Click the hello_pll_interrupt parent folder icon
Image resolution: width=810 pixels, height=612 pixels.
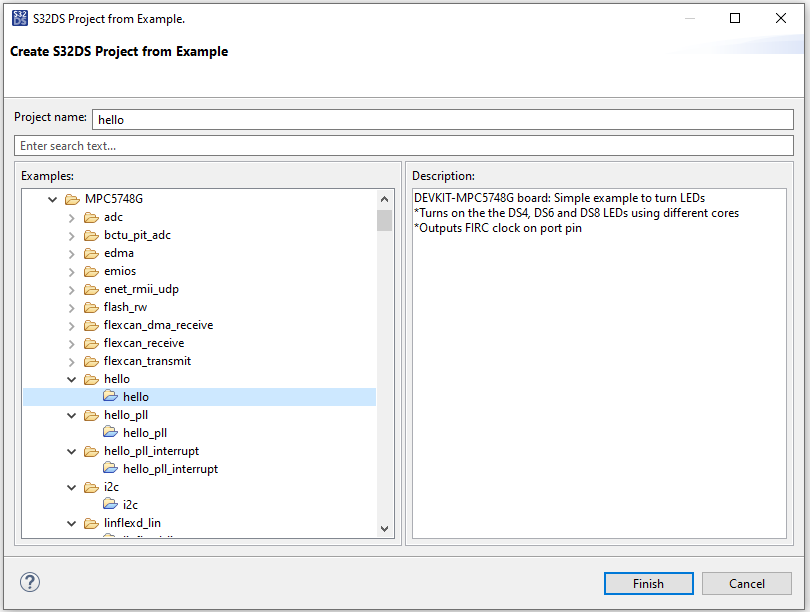(91, 451)
